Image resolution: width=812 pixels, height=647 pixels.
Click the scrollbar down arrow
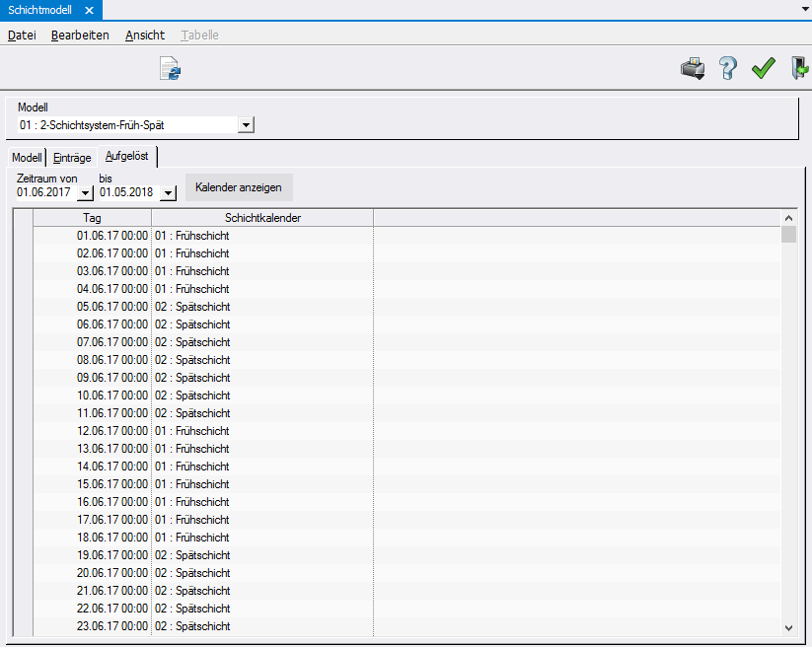click(788, 627)
